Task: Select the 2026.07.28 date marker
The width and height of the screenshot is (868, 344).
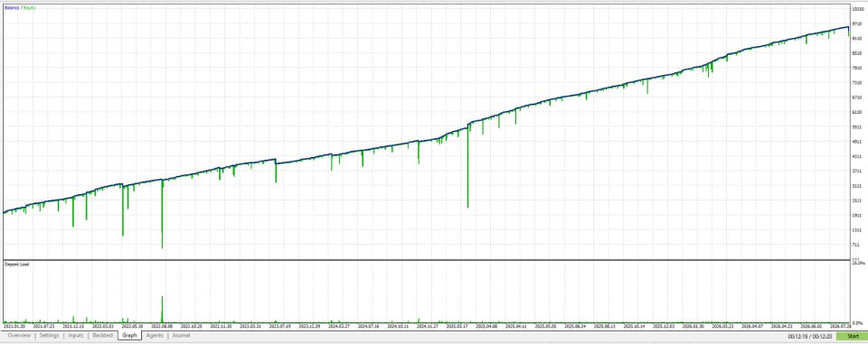Action: click(841, 326)
